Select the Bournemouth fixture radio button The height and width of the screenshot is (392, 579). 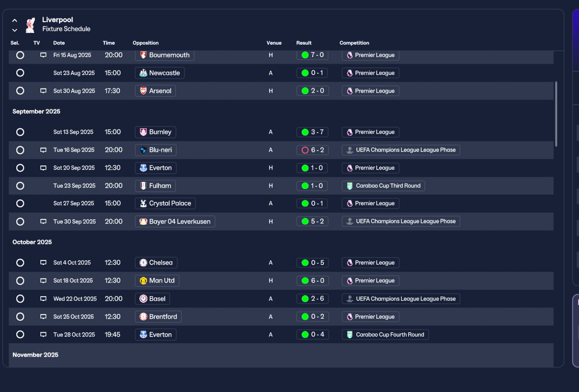coord(20,55)
